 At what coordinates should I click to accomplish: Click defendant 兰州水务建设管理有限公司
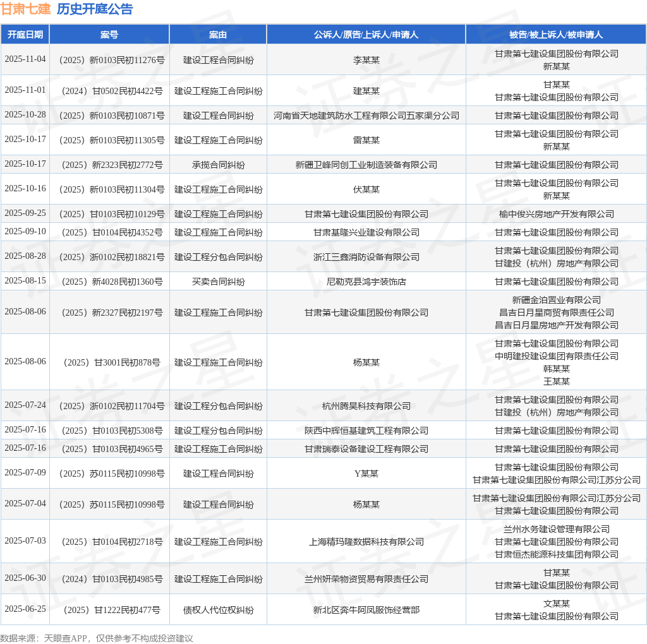[x=556, y=529]
